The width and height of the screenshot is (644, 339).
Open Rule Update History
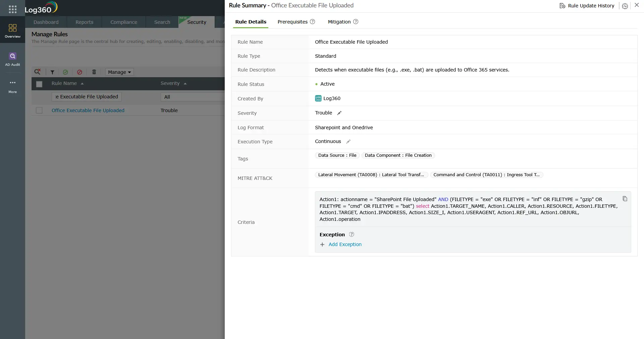587,6
